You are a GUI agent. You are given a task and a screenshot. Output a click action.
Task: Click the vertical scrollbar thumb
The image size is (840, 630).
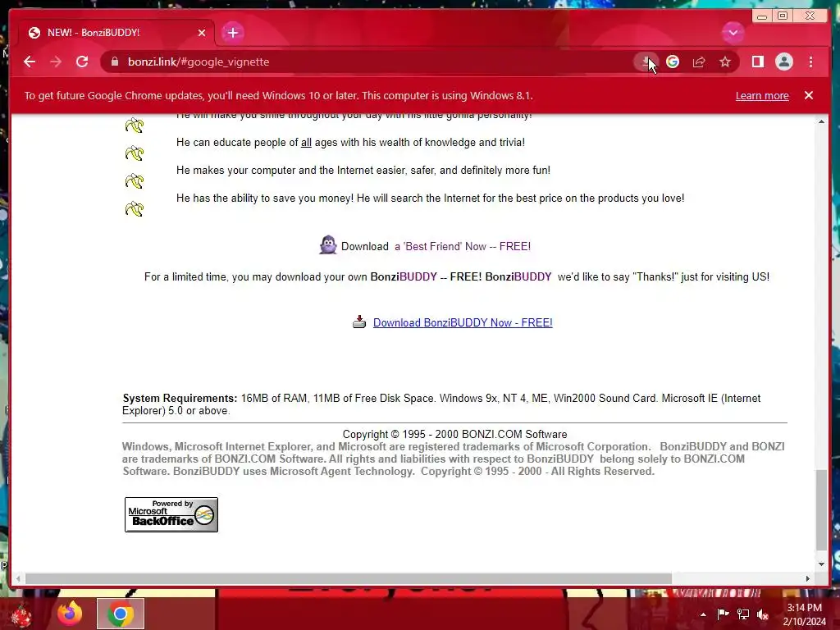821,510
